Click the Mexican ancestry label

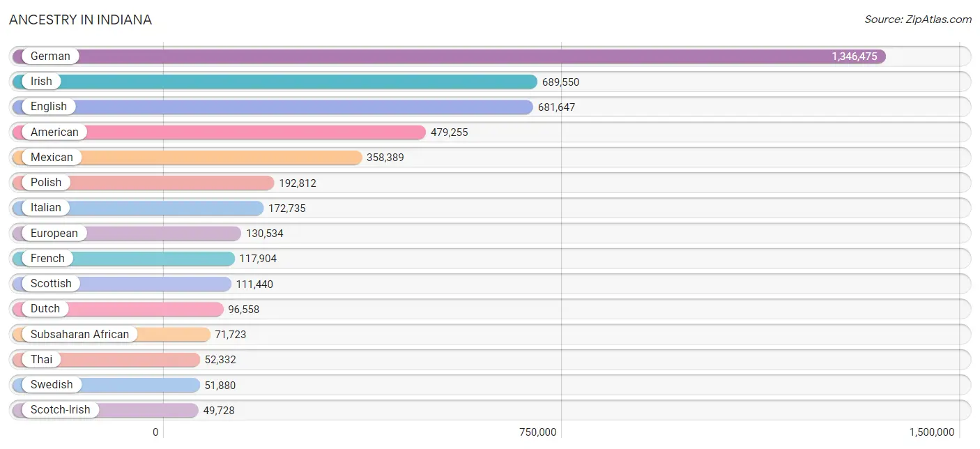click(x=52, y=158)
